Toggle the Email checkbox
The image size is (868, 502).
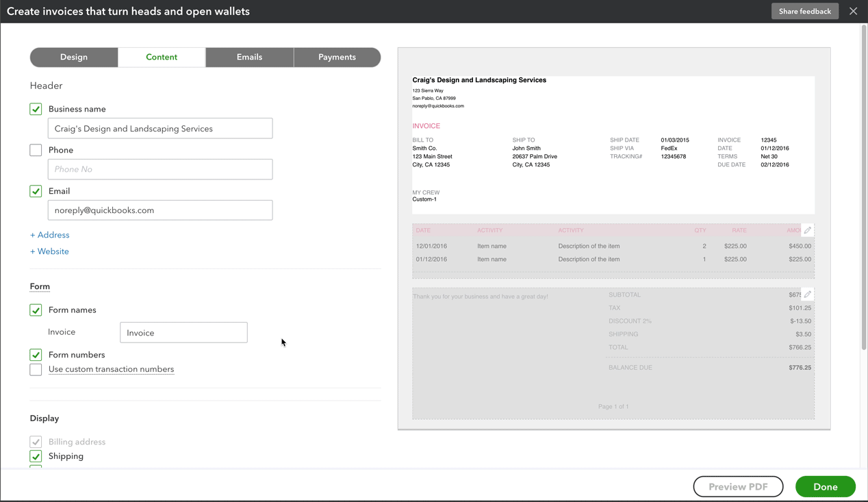(36, 191)
